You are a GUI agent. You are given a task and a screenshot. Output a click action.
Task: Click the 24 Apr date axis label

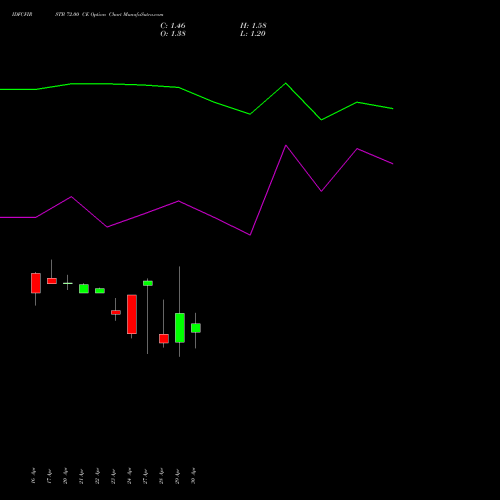[129, 476]
